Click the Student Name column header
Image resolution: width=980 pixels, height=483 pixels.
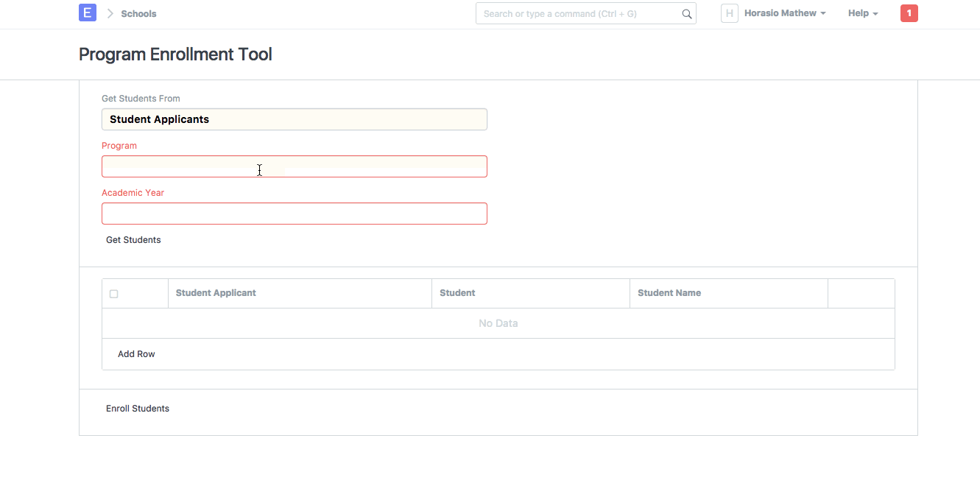669,293
